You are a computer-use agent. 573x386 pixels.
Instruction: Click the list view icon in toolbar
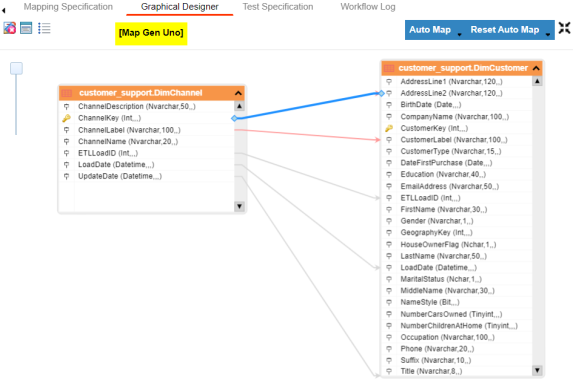[x=44, y=28]
